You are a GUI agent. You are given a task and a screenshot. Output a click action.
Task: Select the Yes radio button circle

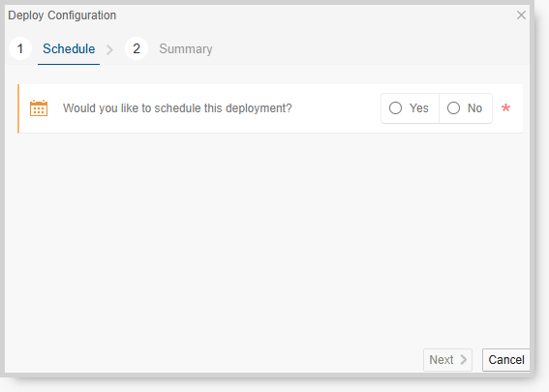click(395, 107)
